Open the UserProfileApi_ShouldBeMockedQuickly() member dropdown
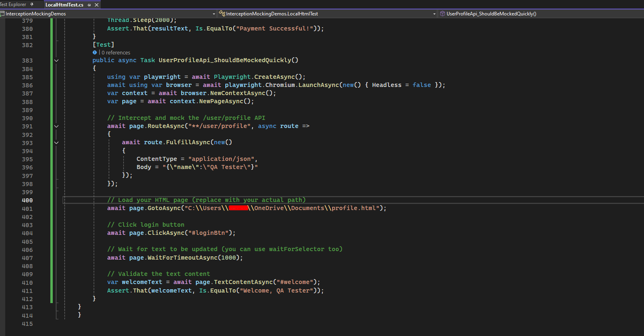The image size is (644, 336). click(x=541, y=13)
